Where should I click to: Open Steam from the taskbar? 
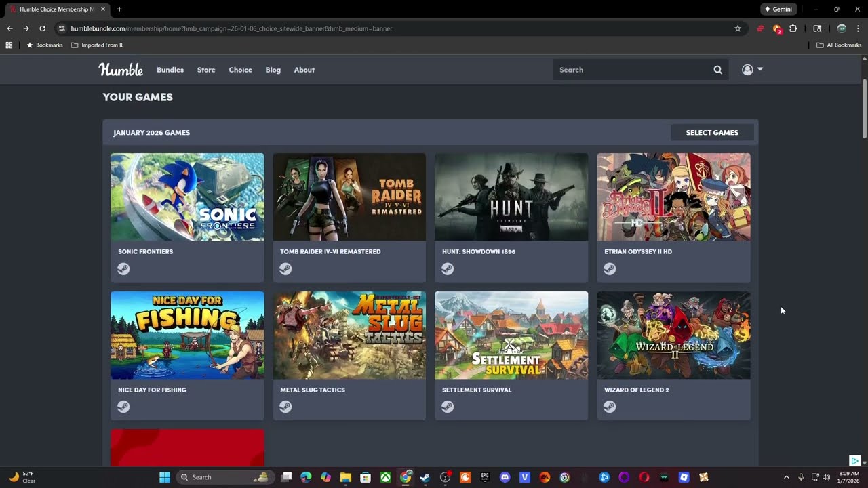[425, 477]
